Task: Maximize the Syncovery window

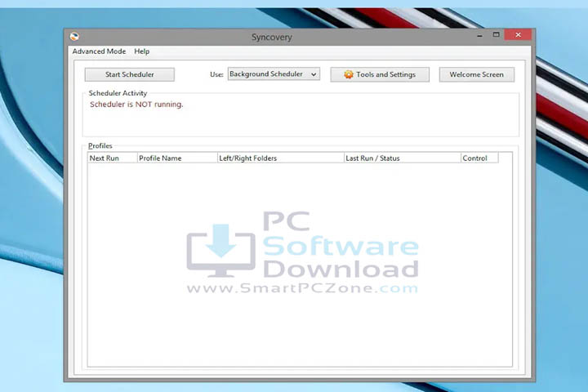Action: click(x=497, y=35)
